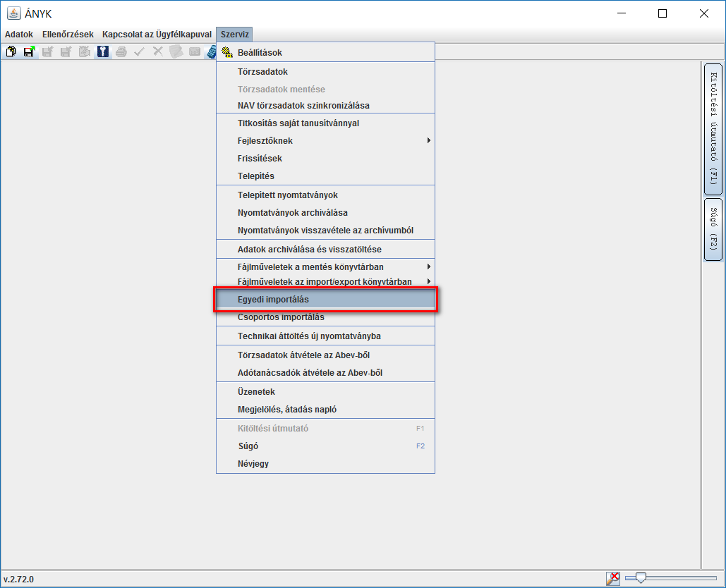Open the Ellenőrzések menu
726x588 pixels.
point(68,35)
